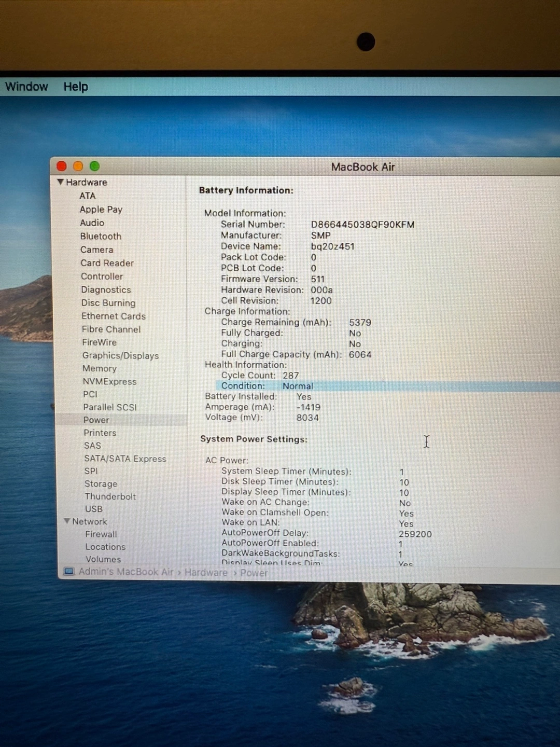Select Storage in the sidebar

pos(101,484)
